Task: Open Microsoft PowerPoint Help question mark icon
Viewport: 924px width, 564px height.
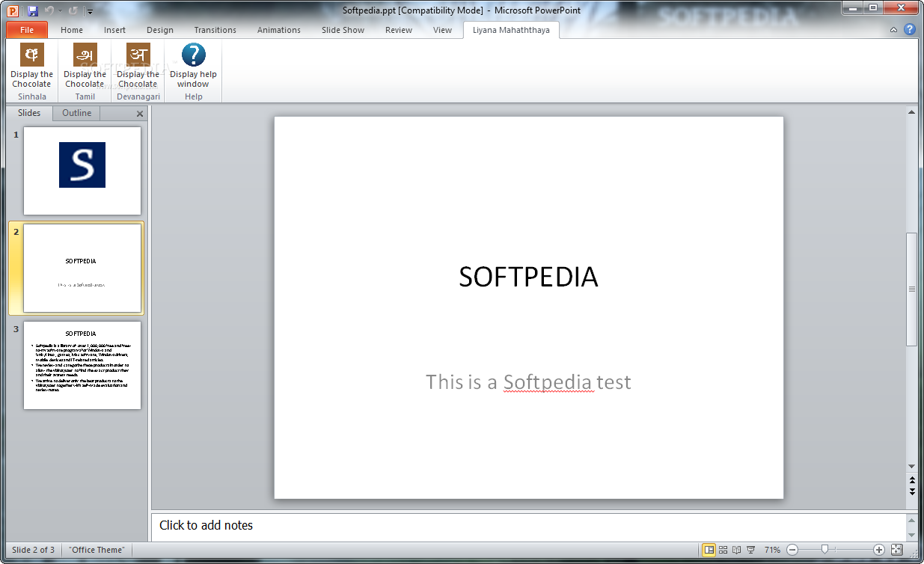Action: (x=910, y=30)
